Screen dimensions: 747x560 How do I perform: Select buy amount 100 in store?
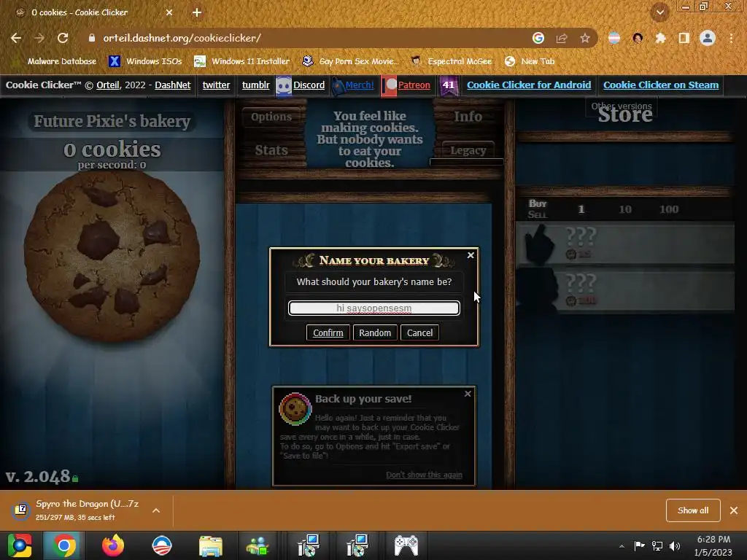click(x=669, y=209)
